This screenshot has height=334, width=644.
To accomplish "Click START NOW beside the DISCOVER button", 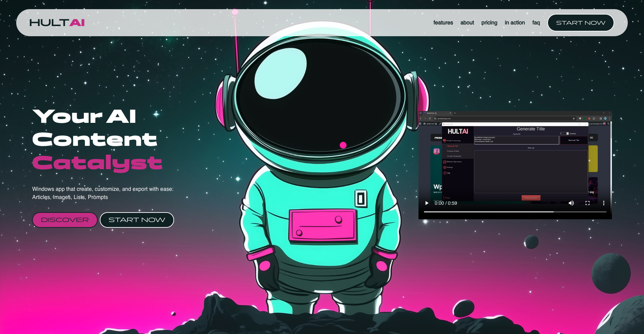I will [x=137, y=220].
